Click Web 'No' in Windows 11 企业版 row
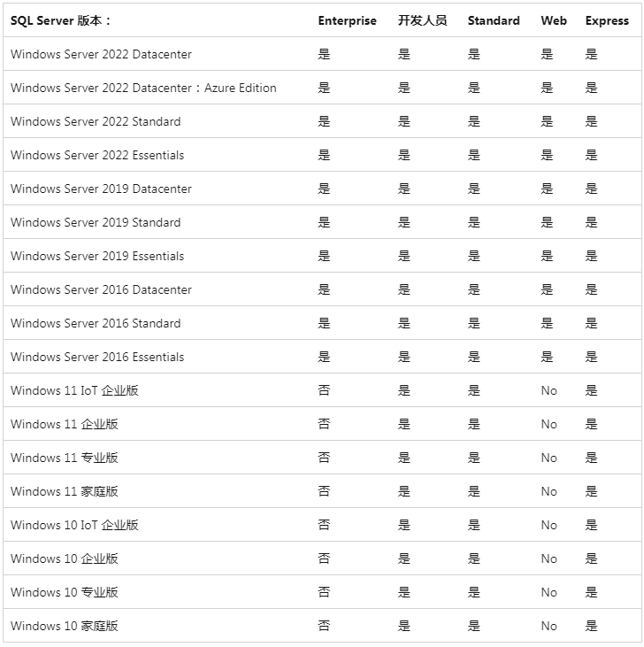Screen dimensions: 644x647 548,424
